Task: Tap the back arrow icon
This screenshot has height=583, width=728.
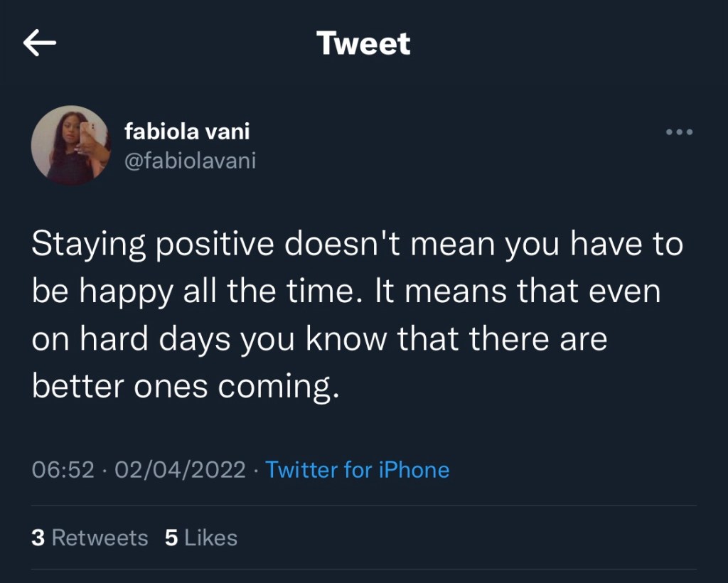Action: (40, 44)
